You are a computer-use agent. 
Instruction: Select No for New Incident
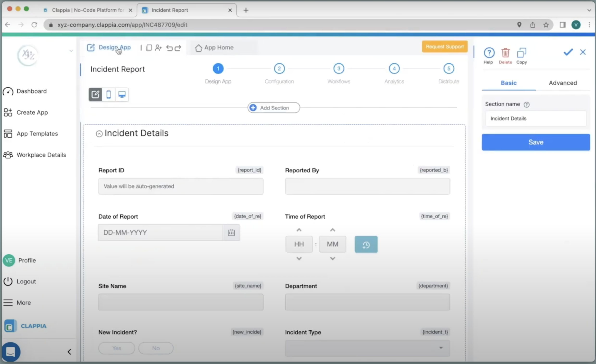coord(156,348)
